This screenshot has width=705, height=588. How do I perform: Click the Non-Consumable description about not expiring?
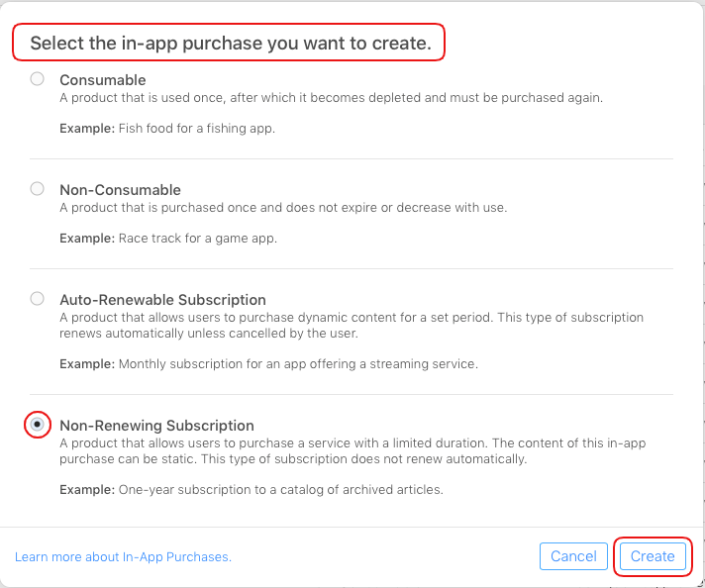[283, 208]
